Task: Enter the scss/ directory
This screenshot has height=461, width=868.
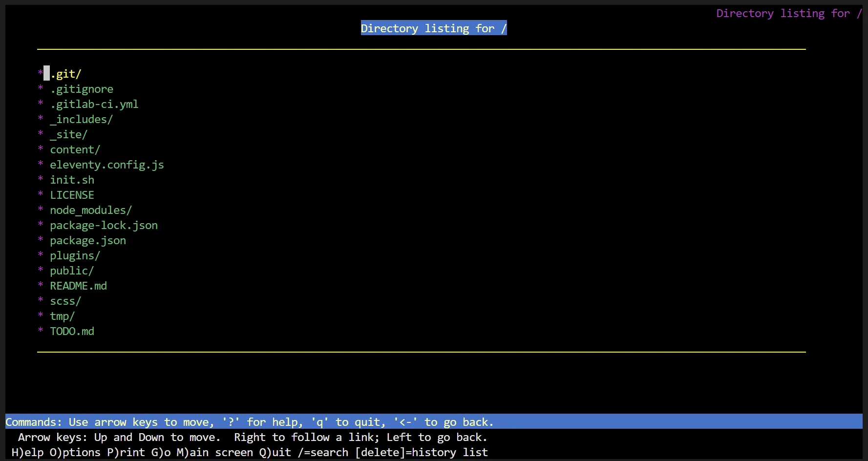Action: [65, 301]
